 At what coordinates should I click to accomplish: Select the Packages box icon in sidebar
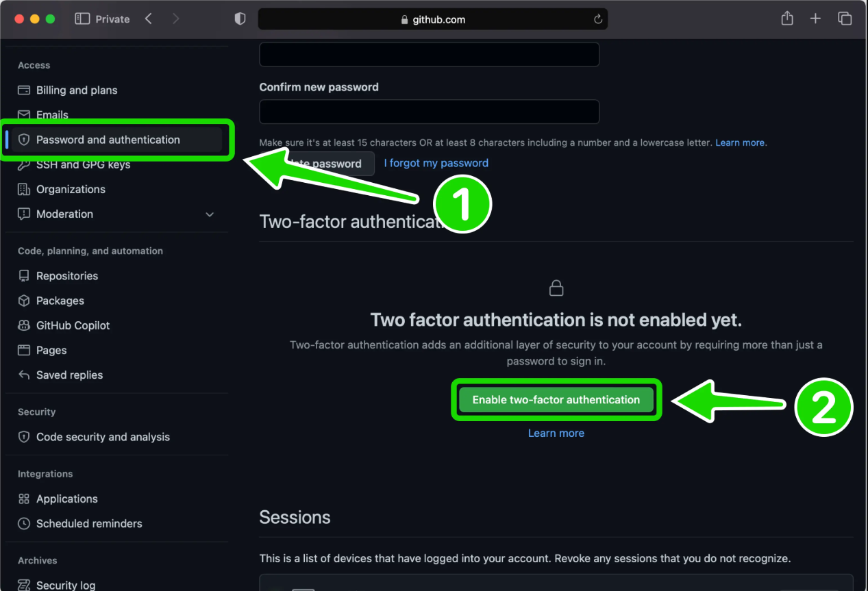click(x=23, y=301)
